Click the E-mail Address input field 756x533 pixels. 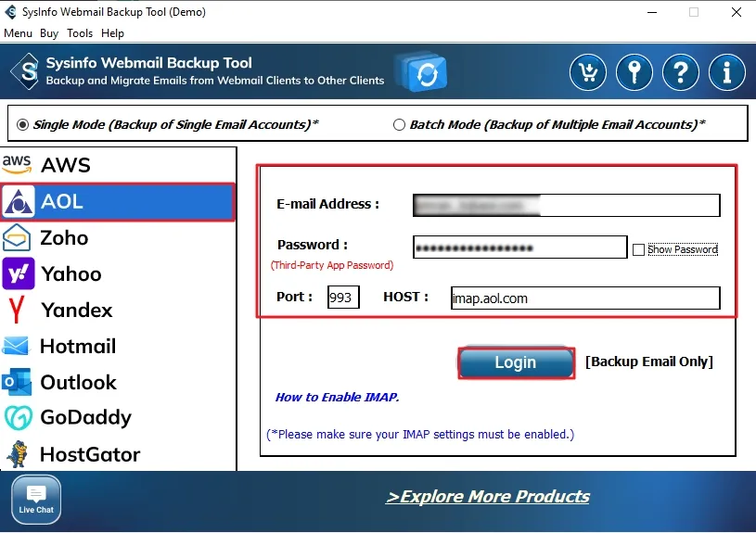pyautogui.click(x=567, y=205)
